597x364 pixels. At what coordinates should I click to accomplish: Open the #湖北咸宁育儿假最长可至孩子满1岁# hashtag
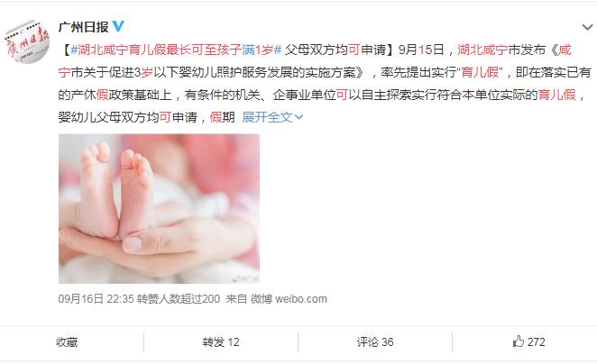[176, 50]
